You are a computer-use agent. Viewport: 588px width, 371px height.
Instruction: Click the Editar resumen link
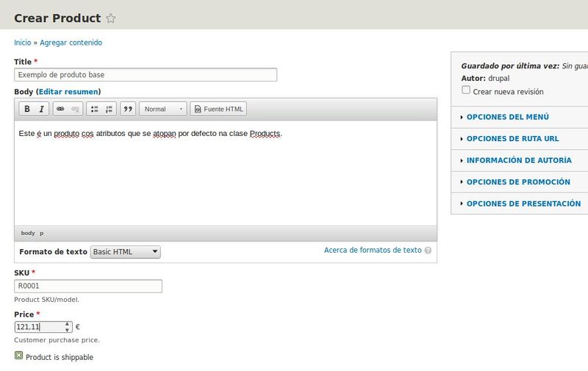pyautogui.click(x=68, y=92)
